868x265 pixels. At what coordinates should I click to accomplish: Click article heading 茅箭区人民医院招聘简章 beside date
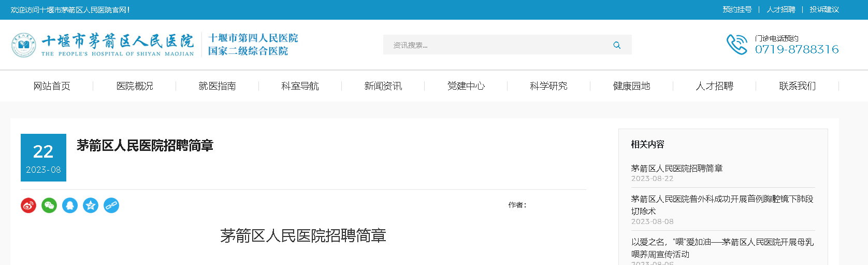[145, 146]
